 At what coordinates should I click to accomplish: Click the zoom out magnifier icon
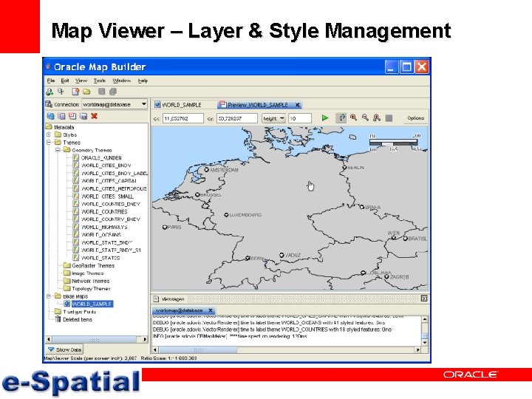[x=366, y=117]
